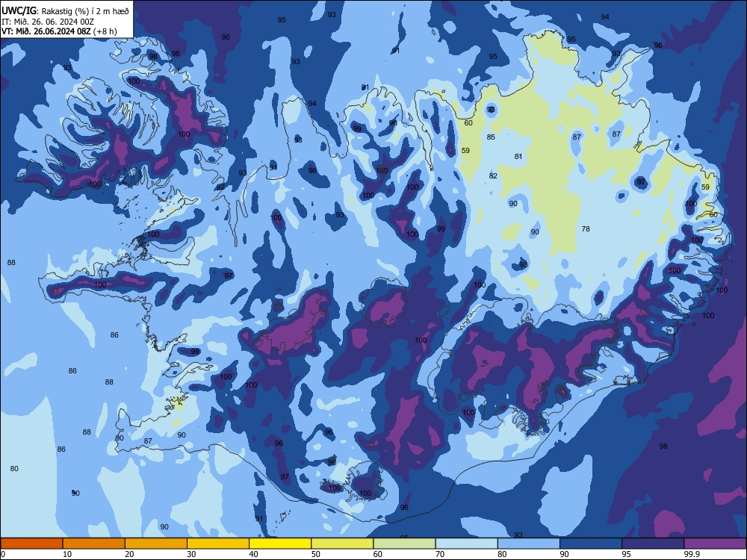Viewport: 747px width, 560px height.
Task: Click the legend tick label 80
Action: [x=502, y=554]
